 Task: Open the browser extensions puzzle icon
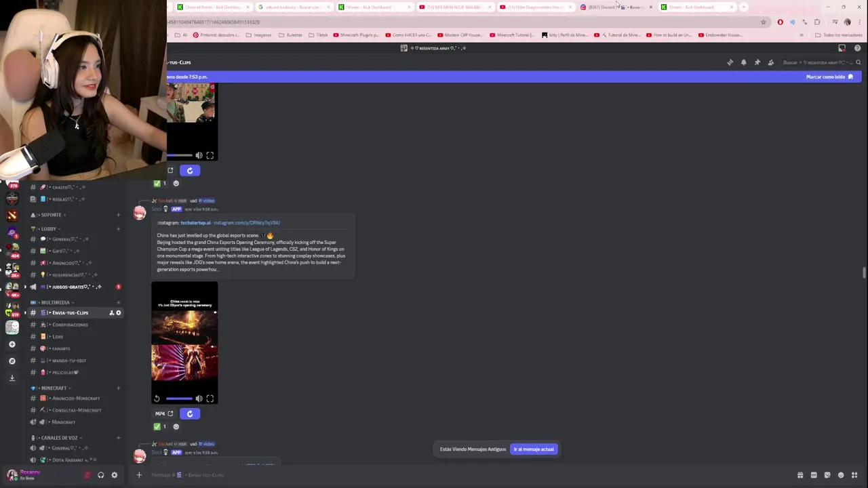click(x=817, y=22)
